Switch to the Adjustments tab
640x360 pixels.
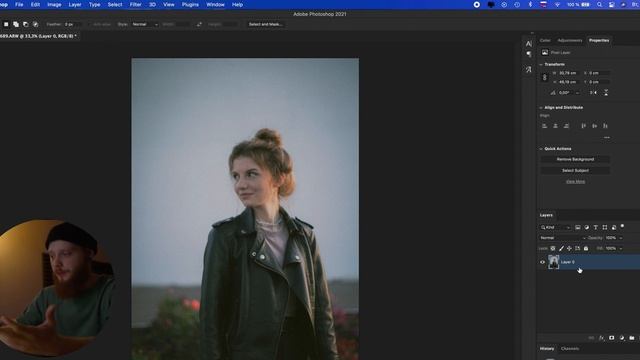coord(570,40)
